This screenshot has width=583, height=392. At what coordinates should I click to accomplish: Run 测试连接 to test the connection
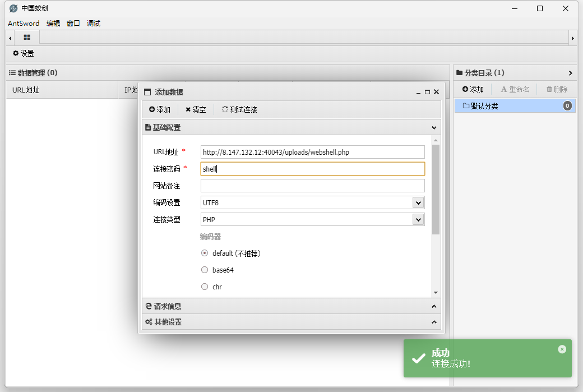pyautogui.click(x=239, y=109)
